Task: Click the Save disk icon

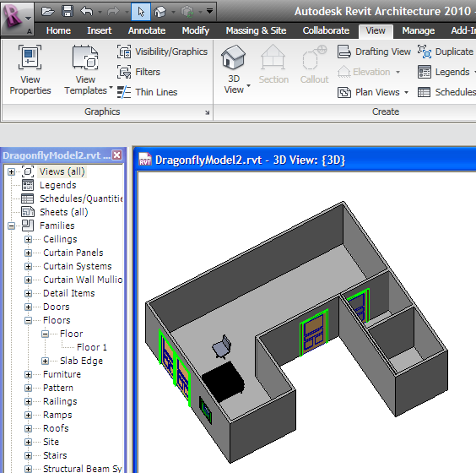Action: (x=68, y=12)
